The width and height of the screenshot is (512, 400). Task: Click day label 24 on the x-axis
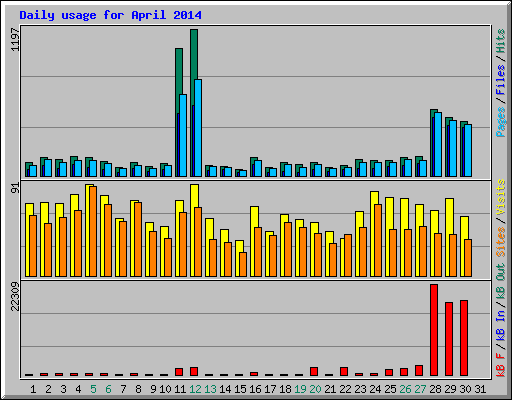point(375,389)
